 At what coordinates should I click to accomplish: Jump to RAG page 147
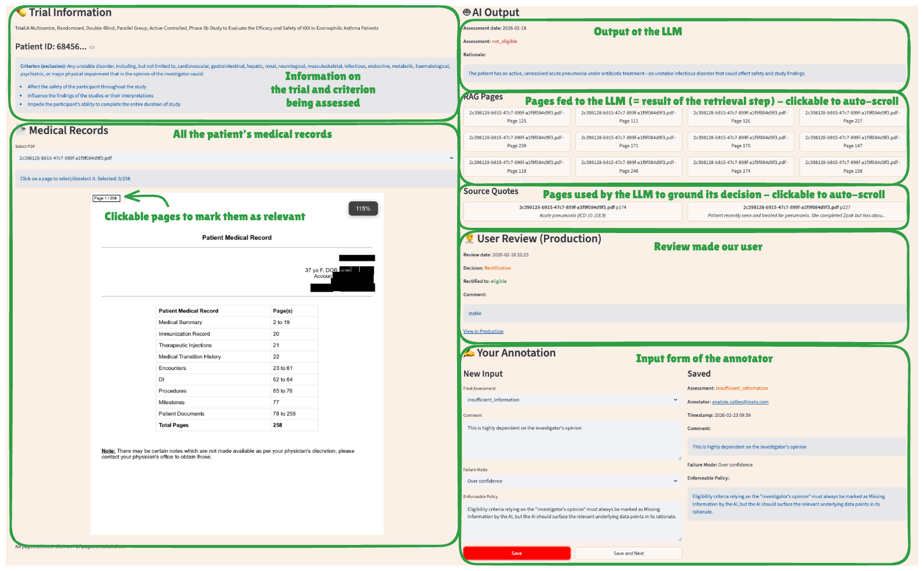853,141
